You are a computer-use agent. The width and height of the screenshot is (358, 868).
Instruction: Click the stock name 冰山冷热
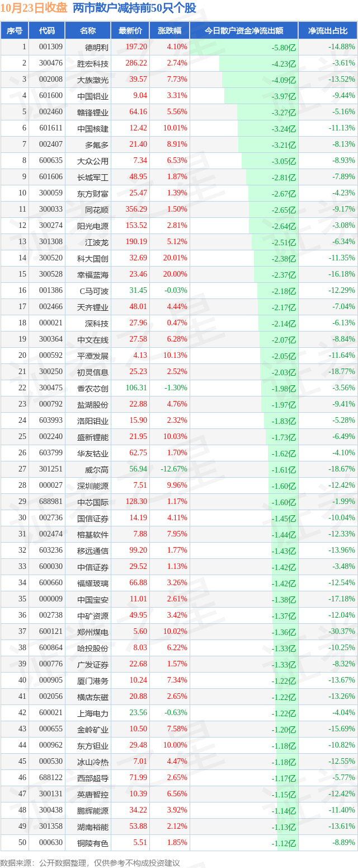[92, 762]
